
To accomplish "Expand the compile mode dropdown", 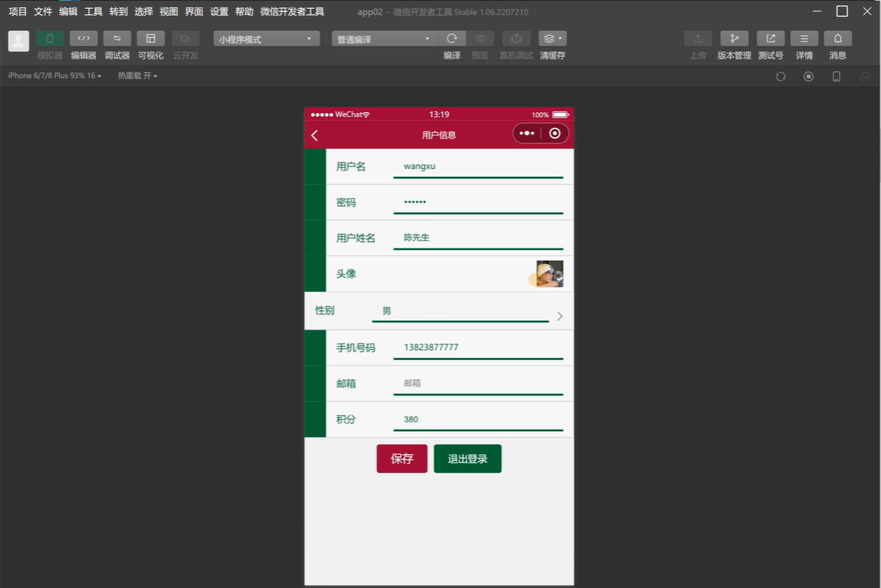I will point(384,39).
